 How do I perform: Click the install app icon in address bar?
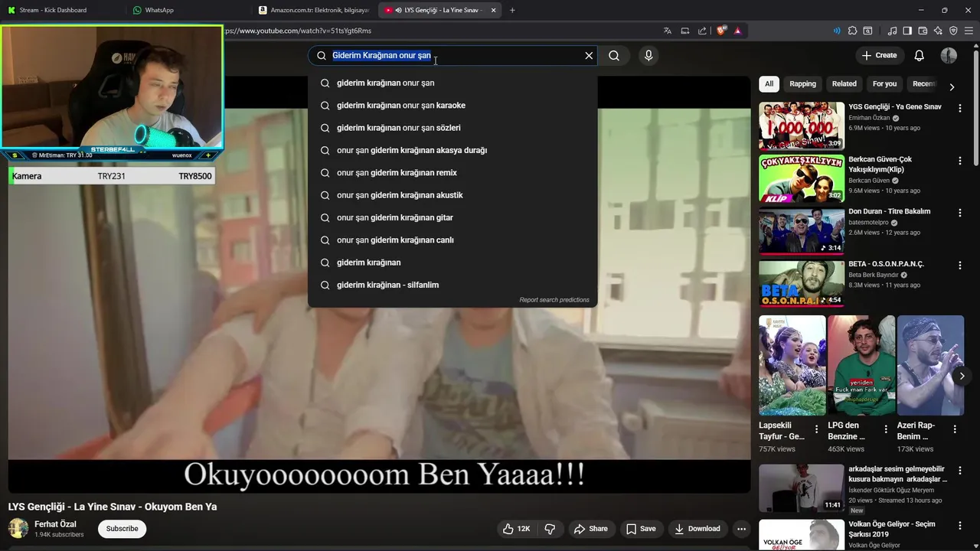click(x=685, y=31)
